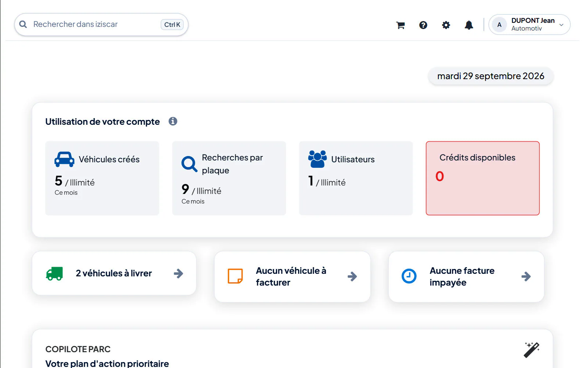Click the magnifier icon for Recherches par plaque
This screenshot has width=588, height=368.
(x=189, y=164)
